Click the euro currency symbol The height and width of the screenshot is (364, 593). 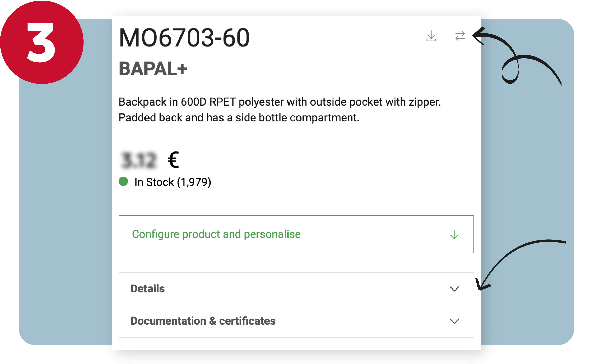(x=173, y=160)
